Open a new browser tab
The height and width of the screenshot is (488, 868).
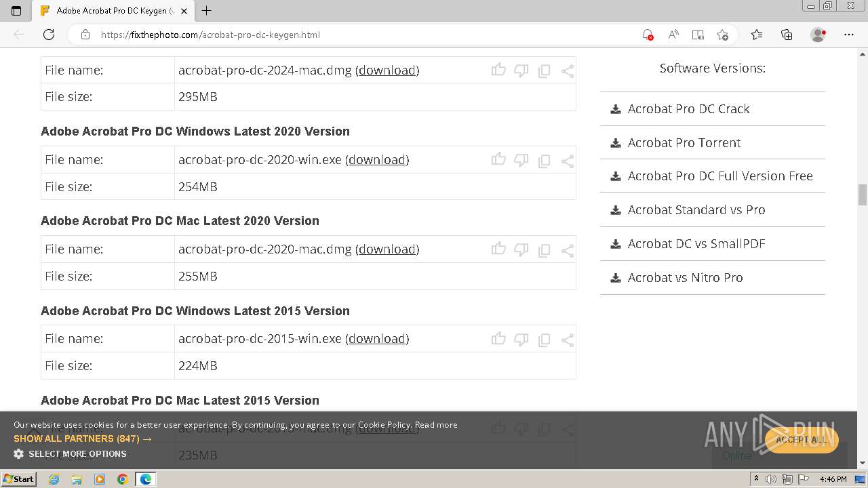pyautogui.click(x=207, y=10)
